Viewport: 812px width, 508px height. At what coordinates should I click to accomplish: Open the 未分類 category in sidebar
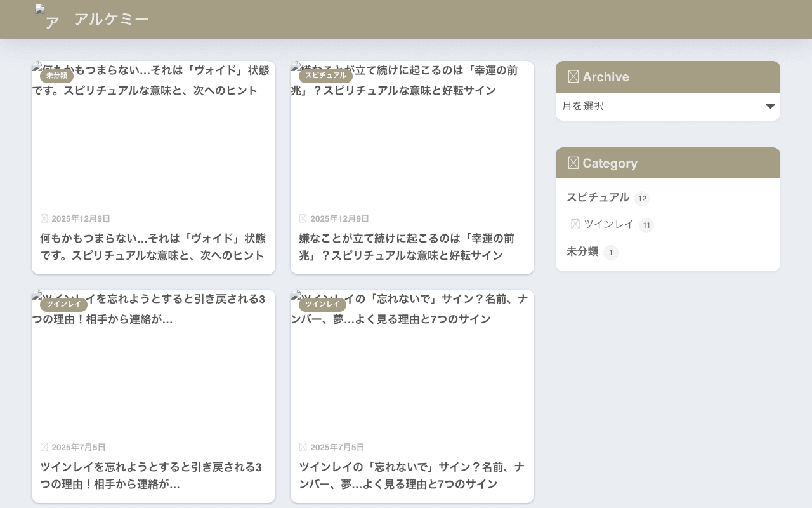(x=582, y=251)
